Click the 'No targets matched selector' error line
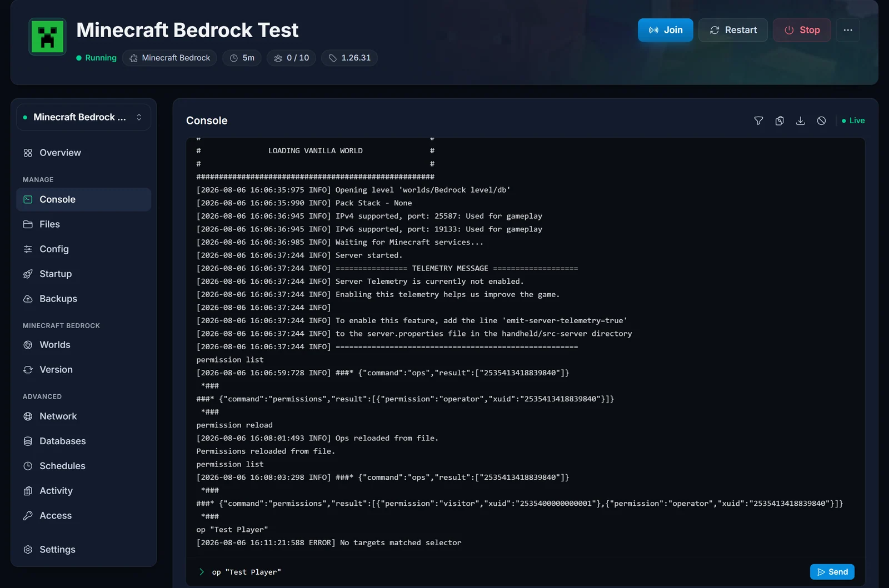889x588 pixels. click(329, 543)
